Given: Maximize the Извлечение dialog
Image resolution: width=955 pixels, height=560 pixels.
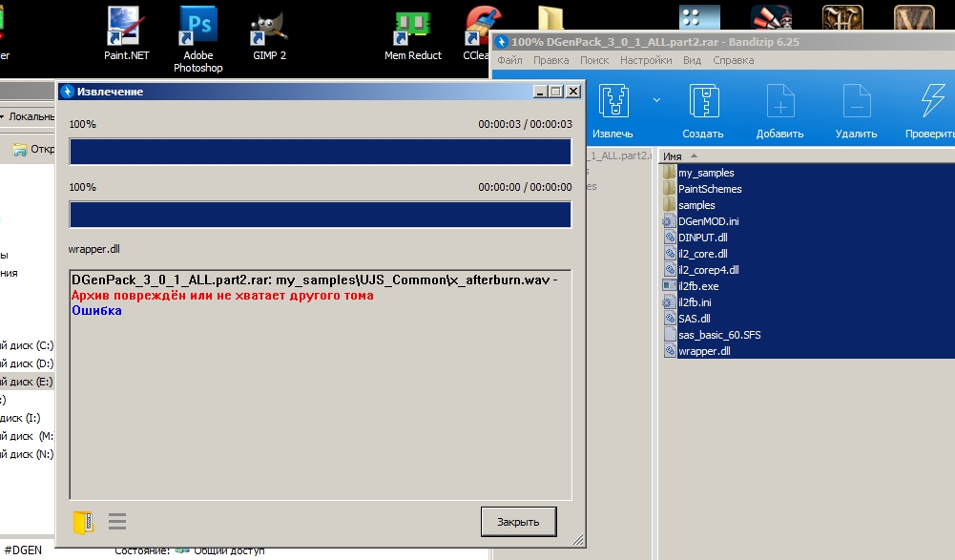Looking at the screenshot, I should [555, 92].
